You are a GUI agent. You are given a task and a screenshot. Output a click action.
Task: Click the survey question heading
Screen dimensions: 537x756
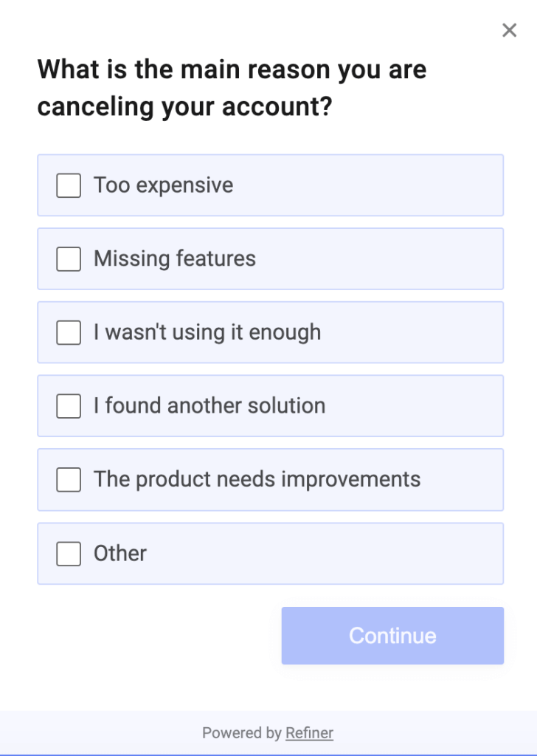click(232, 89)
